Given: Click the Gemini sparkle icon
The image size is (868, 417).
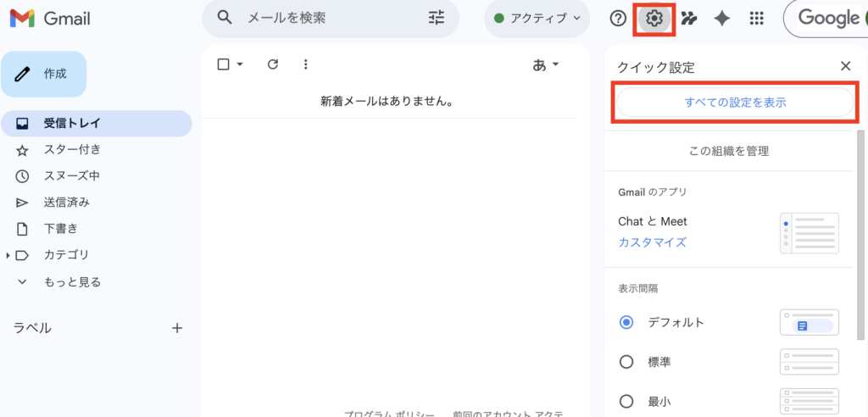Looking at the screenshot, I should coord(722,19).
